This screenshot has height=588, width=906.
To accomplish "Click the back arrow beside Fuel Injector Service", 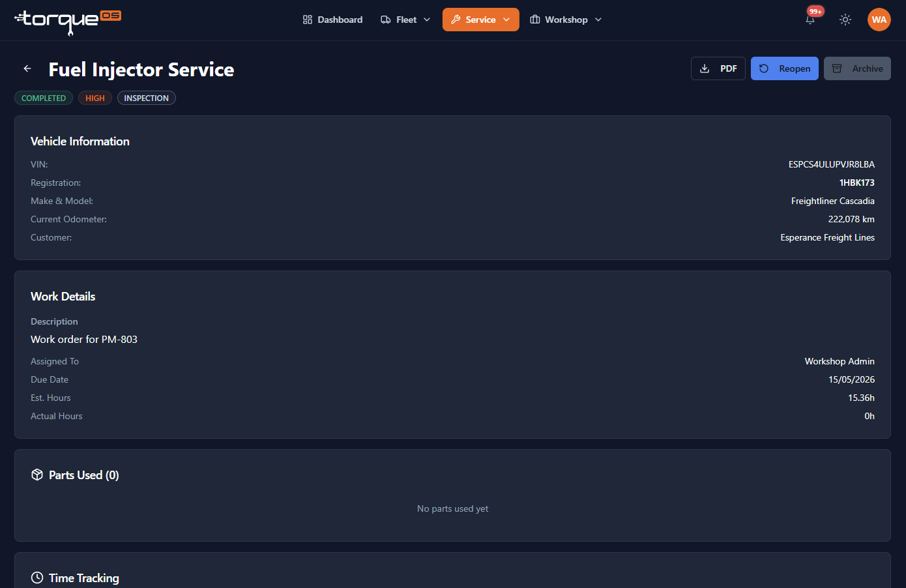I will click(27, 68).
